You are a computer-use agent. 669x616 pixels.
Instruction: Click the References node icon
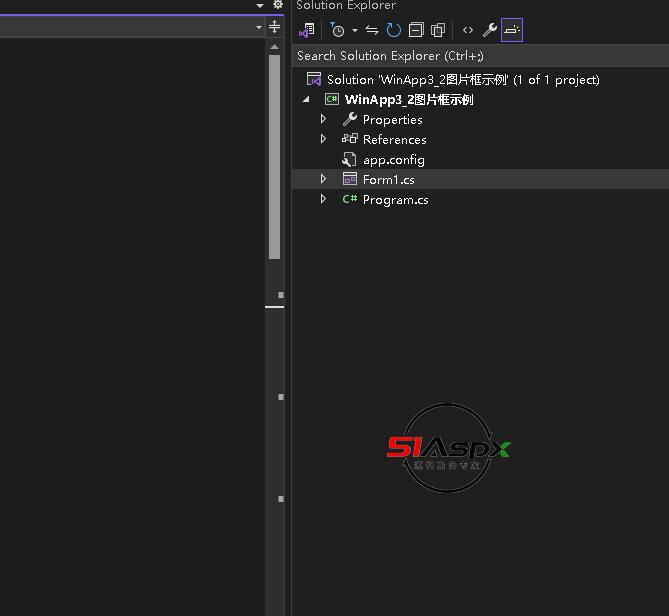coord(350,138)
